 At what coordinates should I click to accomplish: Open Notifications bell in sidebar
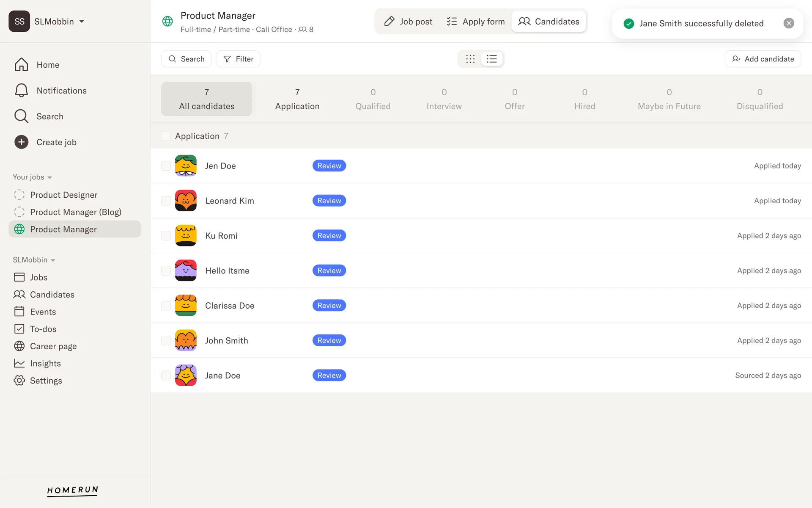point(21,91)
